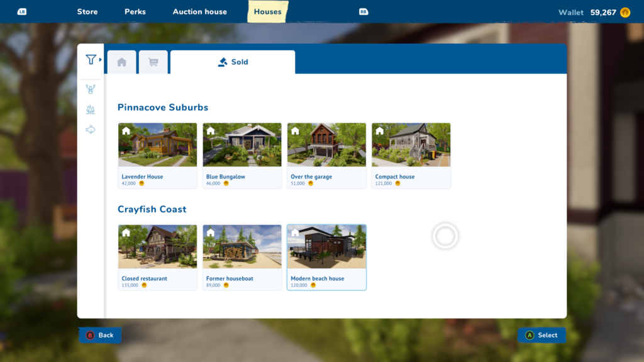This screenshot has height=362, width=644.
Task: Open the Store menu
Action: pos(87,12)
